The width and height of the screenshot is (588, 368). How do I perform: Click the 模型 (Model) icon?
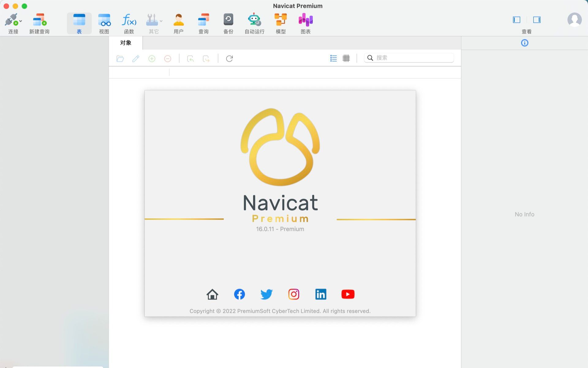280,23
